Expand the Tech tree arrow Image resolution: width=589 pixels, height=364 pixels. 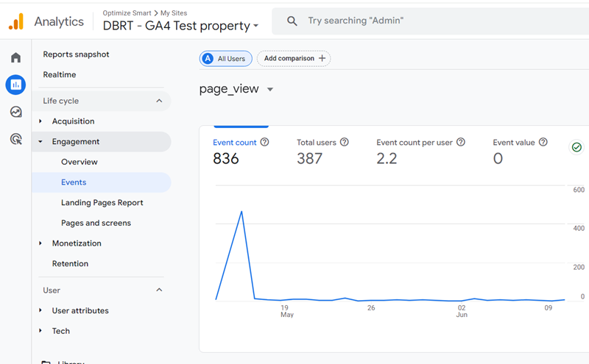[40, 331]
